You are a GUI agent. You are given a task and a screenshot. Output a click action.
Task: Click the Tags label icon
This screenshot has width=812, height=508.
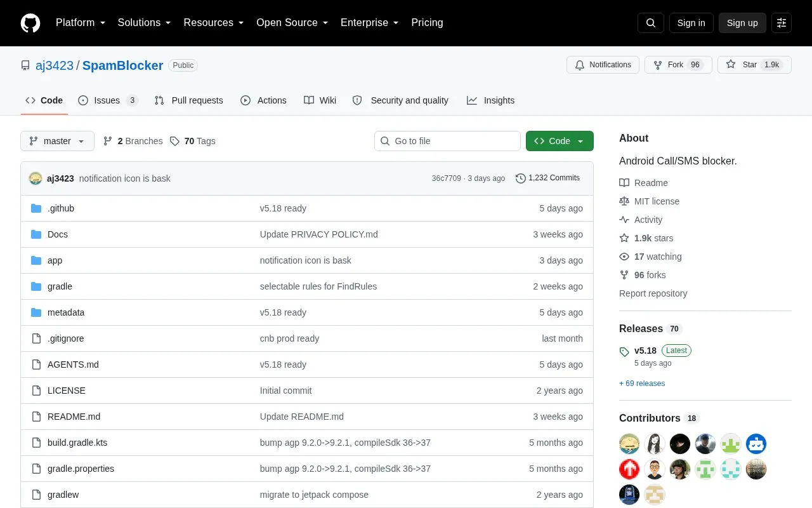click(x=174, y=141)
